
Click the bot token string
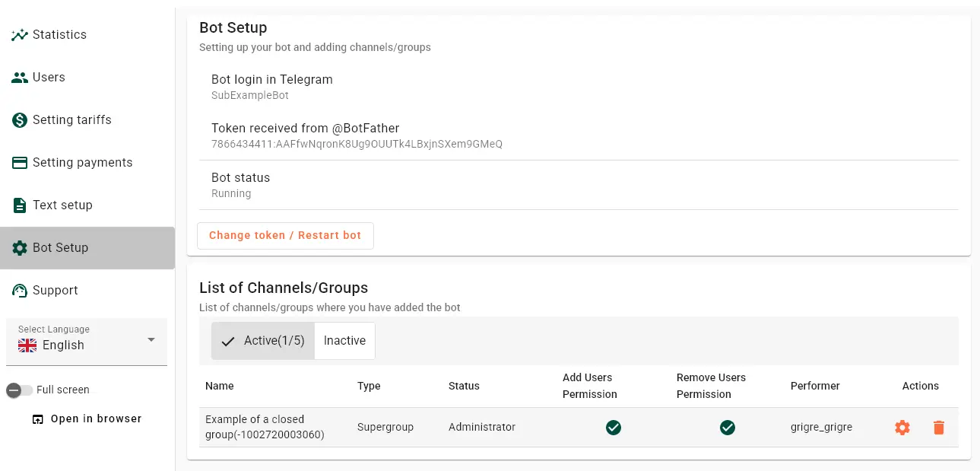pyautogui.click(x=357, y=145)
